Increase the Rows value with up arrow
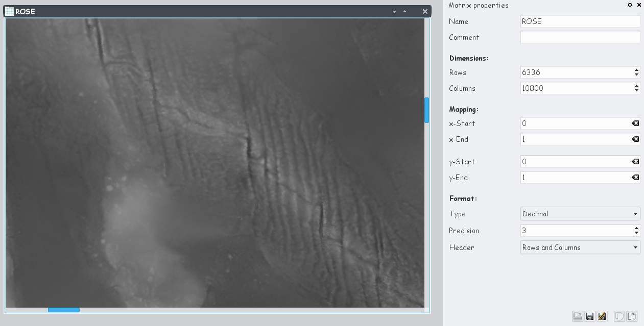644x326 pixels. 636,70
